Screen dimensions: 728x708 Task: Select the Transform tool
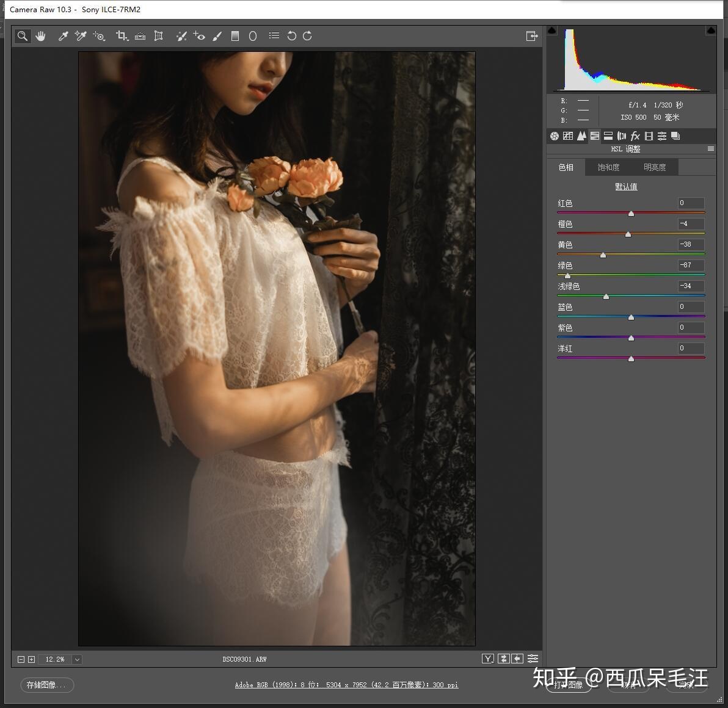[158, 36]
